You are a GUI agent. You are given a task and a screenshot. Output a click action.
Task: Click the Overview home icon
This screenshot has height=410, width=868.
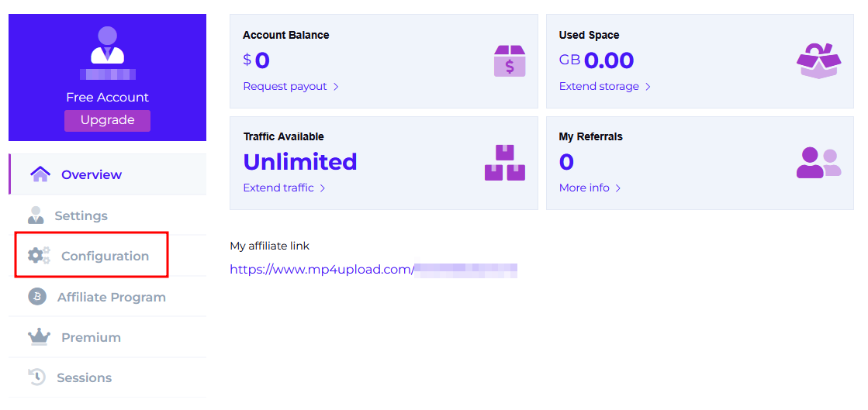click(x=40, y=174)
